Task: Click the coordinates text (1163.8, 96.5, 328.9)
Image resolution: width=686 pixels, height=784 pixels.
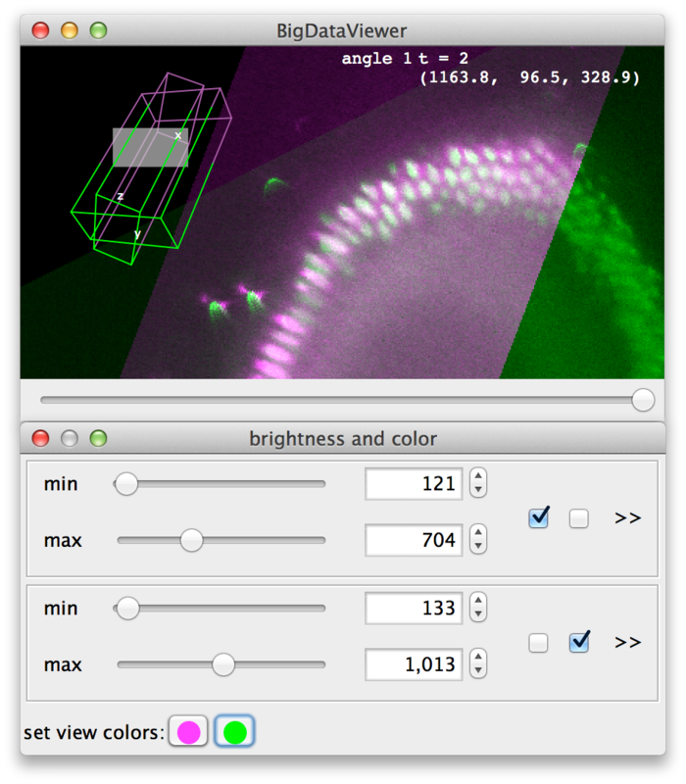Action: 529,77
